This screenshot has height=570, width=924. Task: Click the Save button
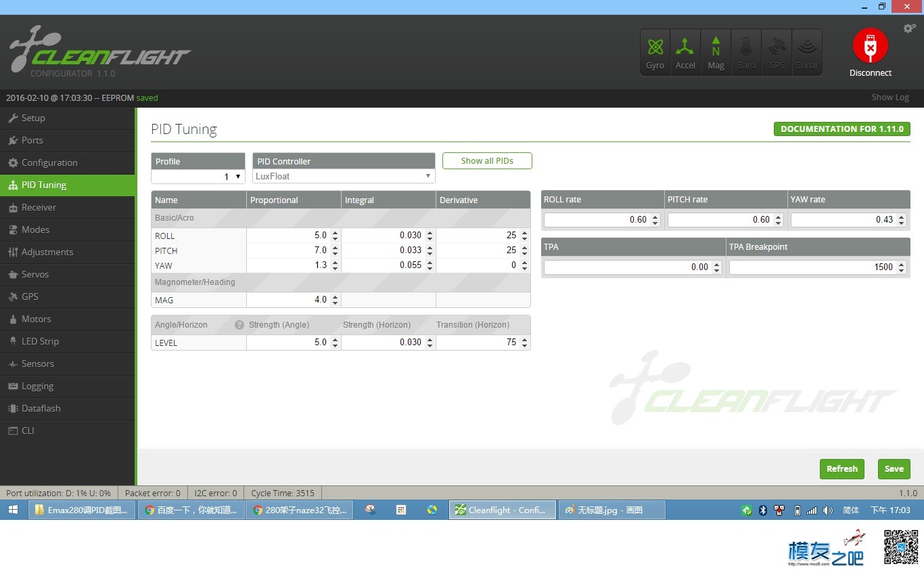click(x=894, y=469)
